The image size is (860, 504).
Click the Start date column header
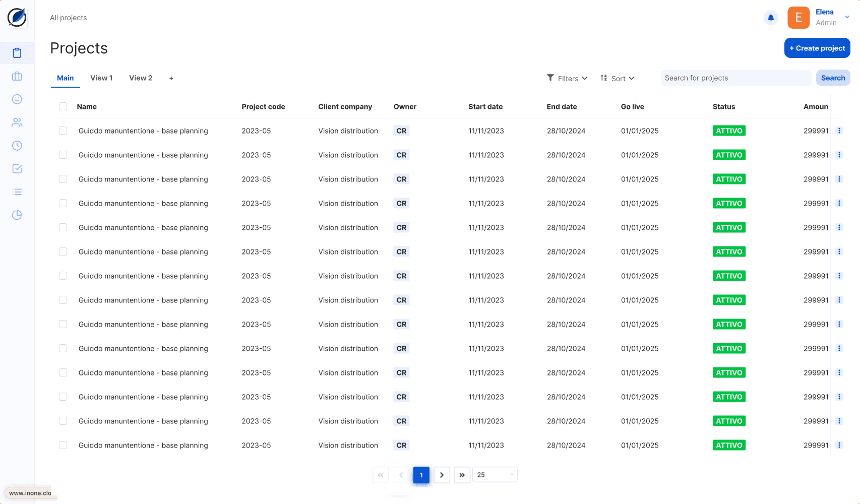point(485,106)
